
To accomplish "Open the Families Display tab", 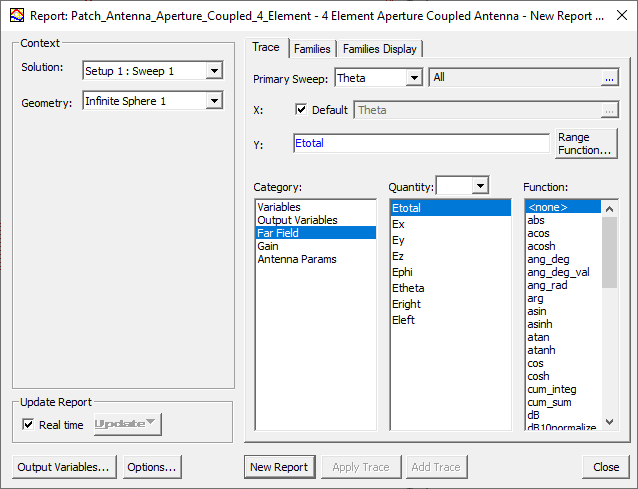I will (x=380, y=49).
